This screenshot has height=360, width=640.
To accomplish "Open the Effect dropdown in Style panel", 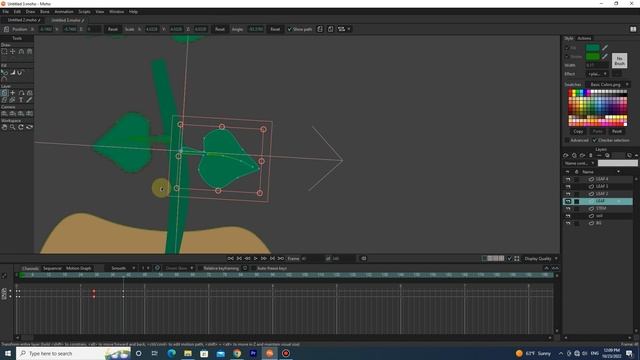I will pyautogui.click(x=598, y=74).
